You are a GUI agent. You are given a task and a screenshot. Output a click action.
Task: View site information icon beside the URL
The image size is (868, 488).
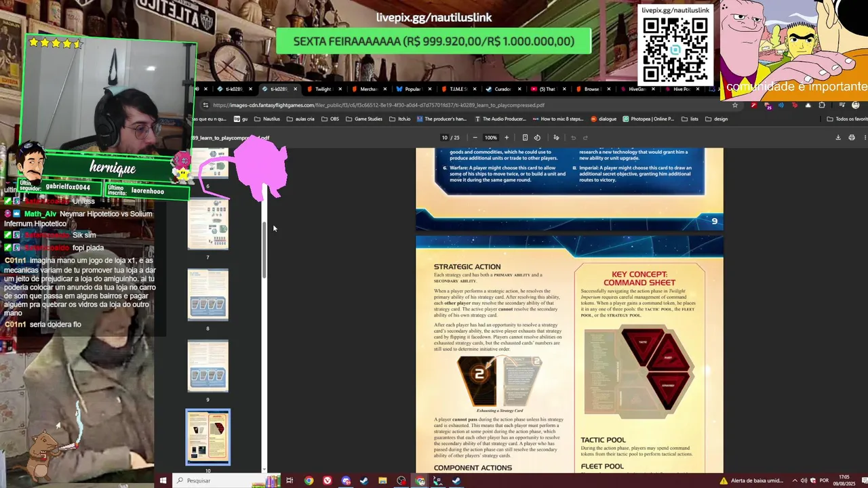tap(205, 105)
